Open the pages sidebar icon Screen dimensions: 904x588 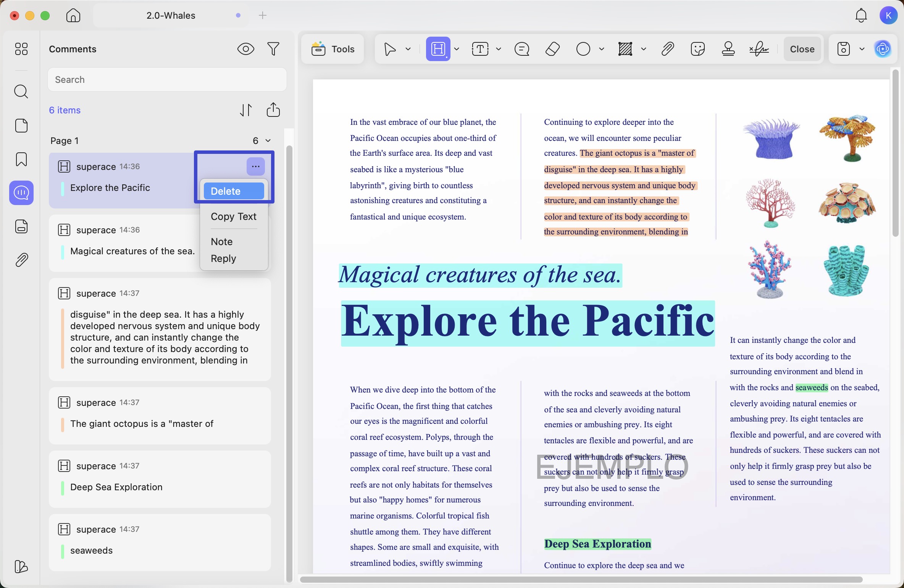[21, 126]
